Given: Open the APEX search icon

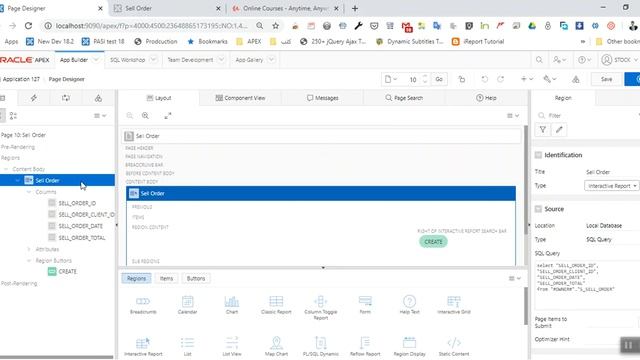Looking at the screenshot, I should pyautogui.click(x=539, y=60).
